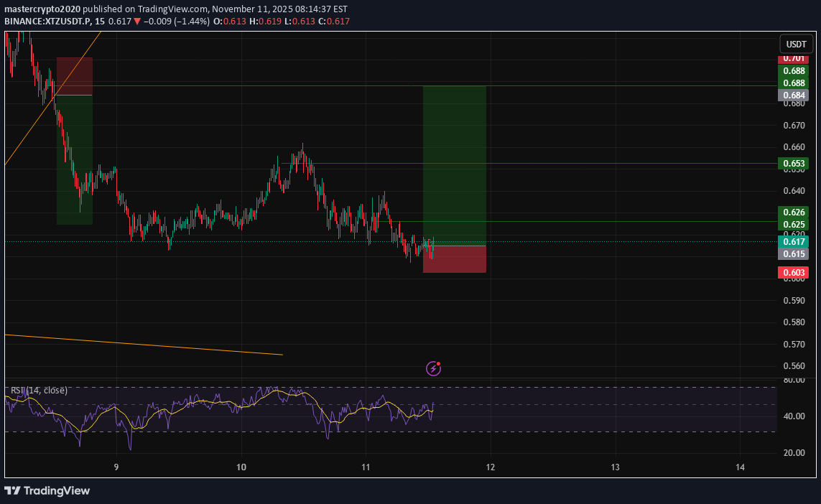Viewport: 821px width, 504px height.
Task: Select the red stop-loss zone rectangle
Action: 454,258
